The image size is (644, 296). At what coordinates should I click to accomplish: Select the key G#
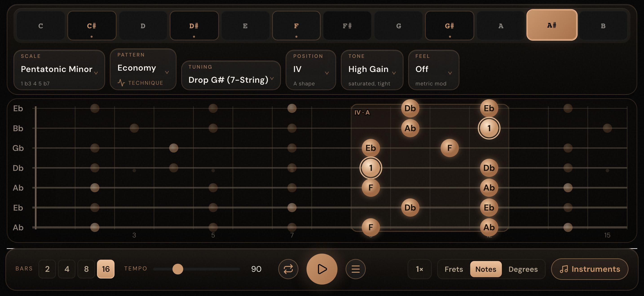coord(450,26)
